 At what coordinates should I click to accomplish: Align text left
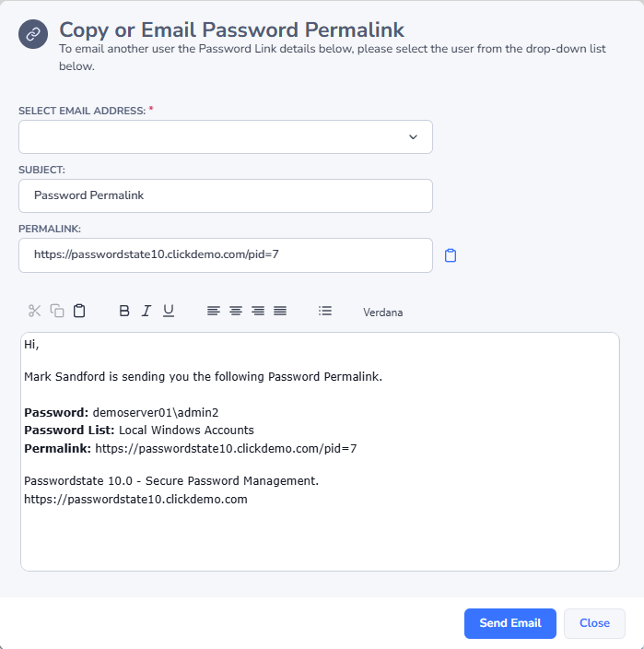(x=214, y=312)
